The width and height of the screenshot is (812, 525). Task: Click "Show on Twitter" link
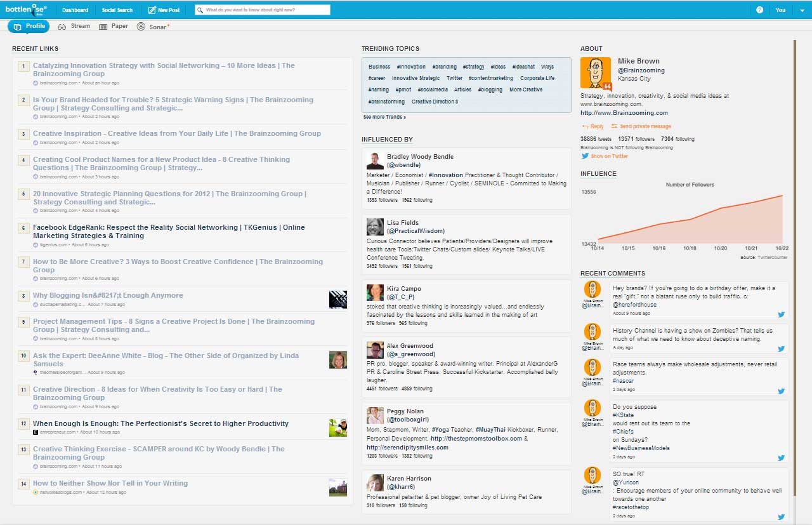(605, 156)
